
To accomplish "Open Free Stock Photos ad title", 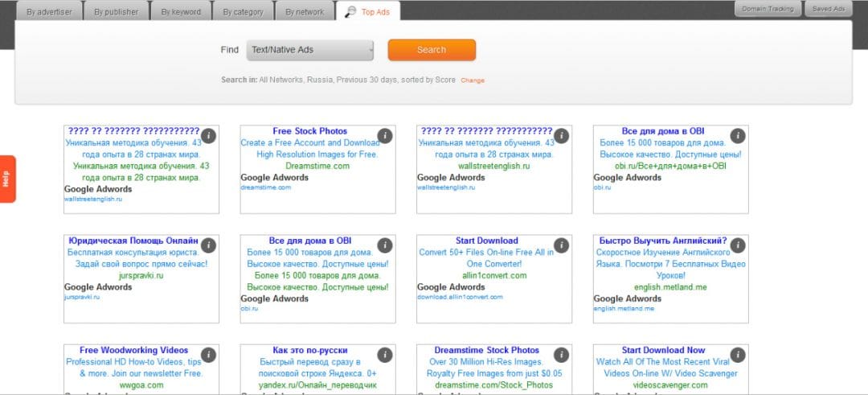I will [x=310, y=131].
